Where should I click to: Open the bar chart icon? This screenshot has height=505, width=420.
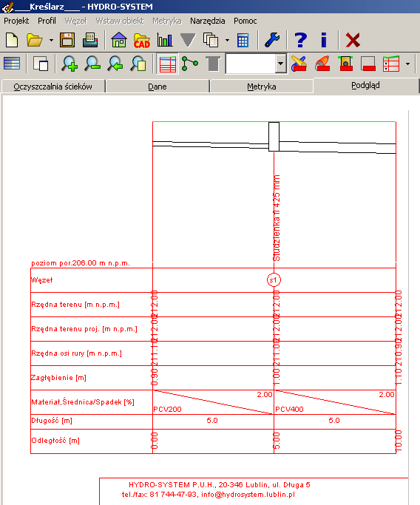165,40
